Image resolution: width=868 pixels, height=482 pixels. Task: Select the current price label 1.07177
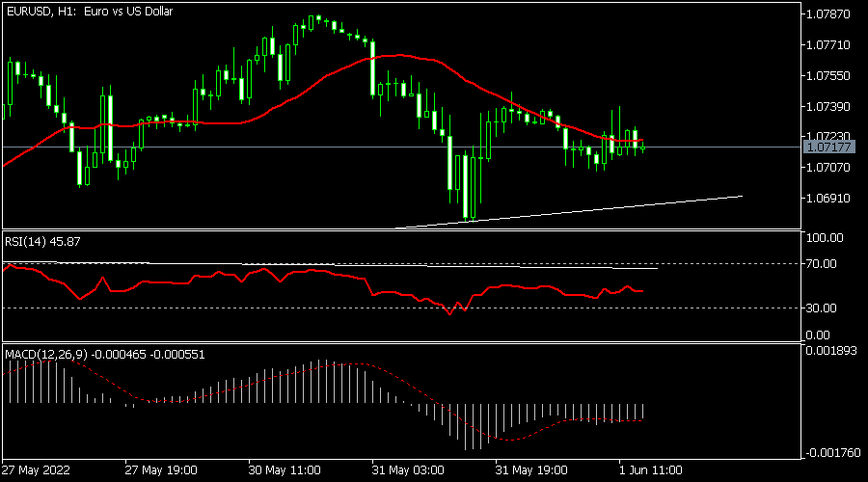[828, 147]
